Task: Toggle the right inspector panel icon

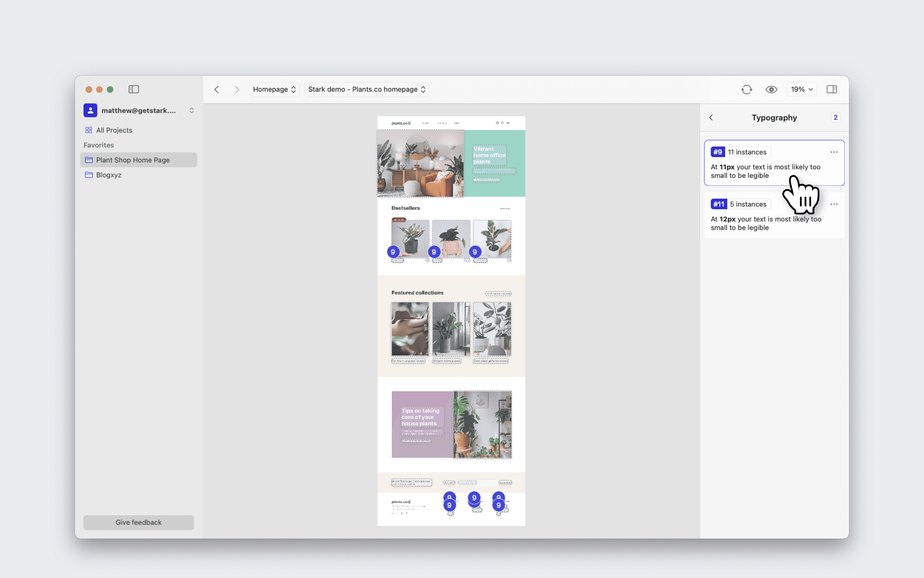Action: pyautogui.click(x=832, y=89)
